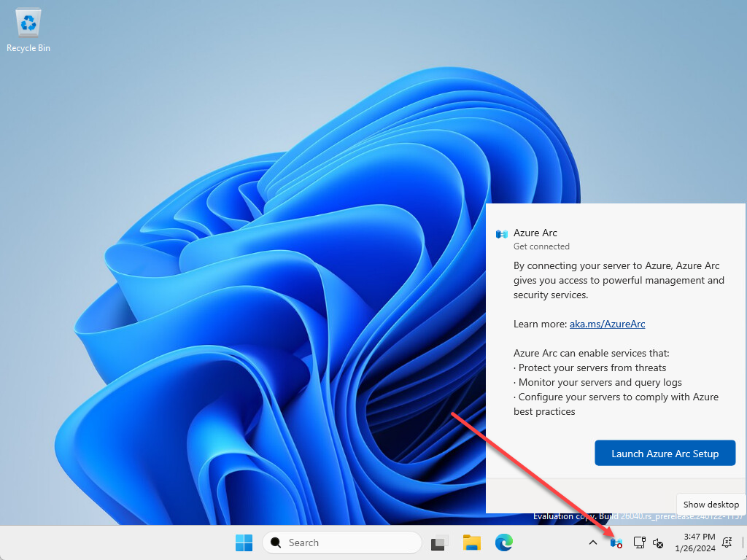Viewport: 747px width, 560px height.
Task: Click the 1/26/2024 date in the taskbar
Action: tap(695, 548)
